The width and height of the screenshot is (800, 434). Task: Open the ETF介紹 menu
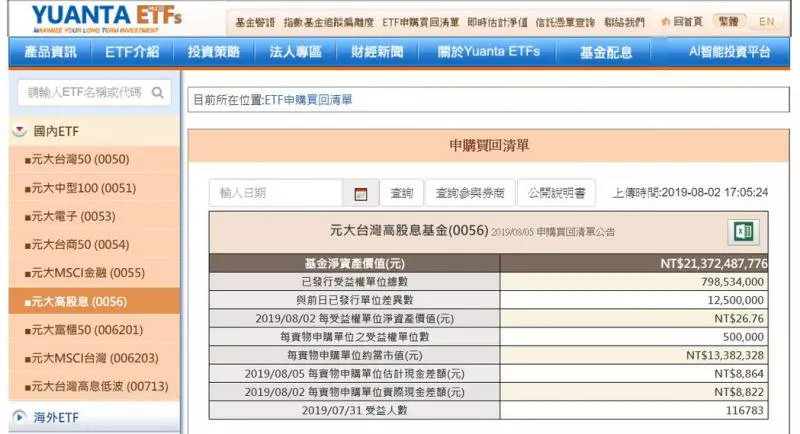132,52
